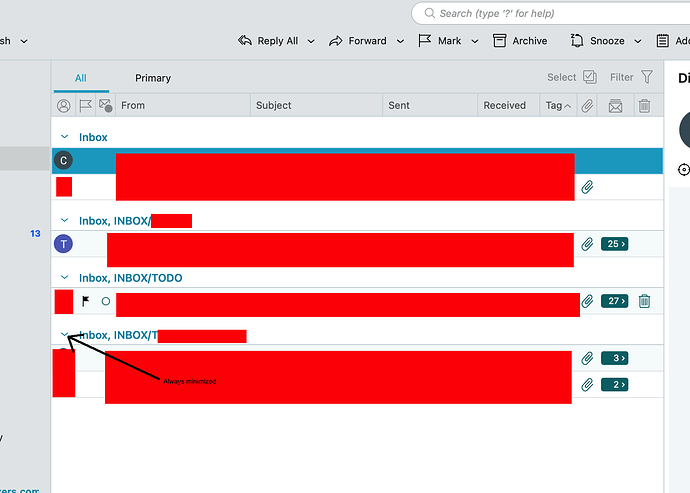Toggle read status circle on TODO message
The image size is (690, 493).
pos(105,301)
